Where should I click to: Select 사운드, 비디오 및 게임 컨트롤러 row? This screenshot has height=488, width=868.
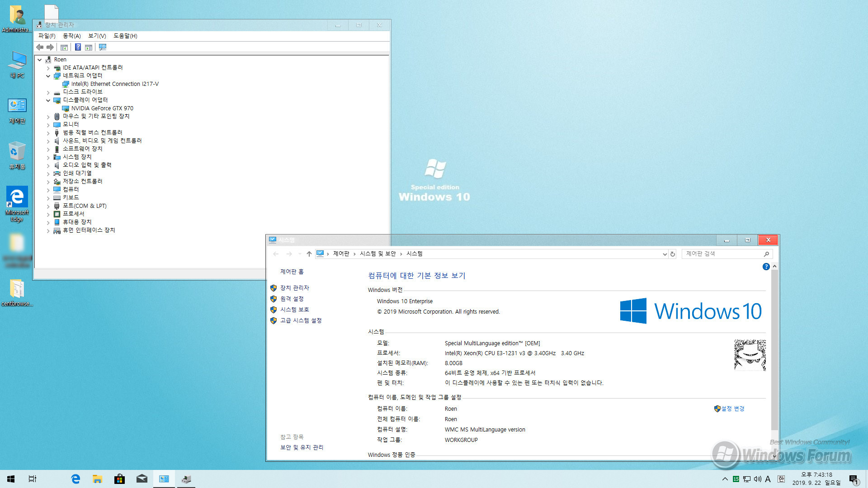coord(102,141)
